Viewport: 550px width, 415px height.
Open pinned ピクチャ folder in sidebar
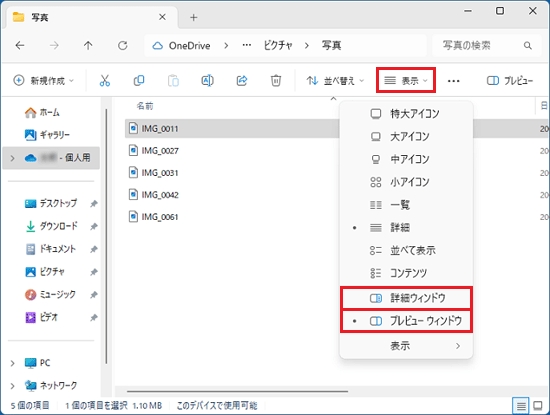[x=45, y=272]
